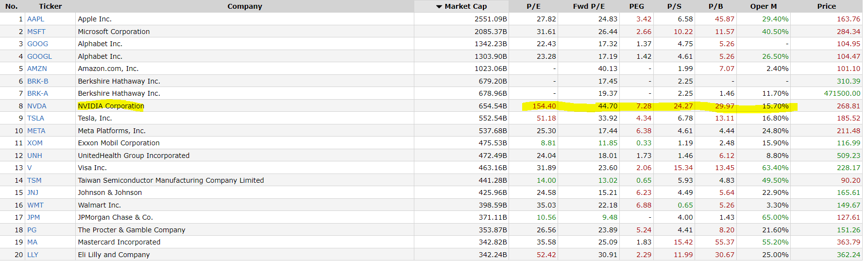Click the Price column header
Viewport: 868px width, 261px height.
(x=826, y=6)
